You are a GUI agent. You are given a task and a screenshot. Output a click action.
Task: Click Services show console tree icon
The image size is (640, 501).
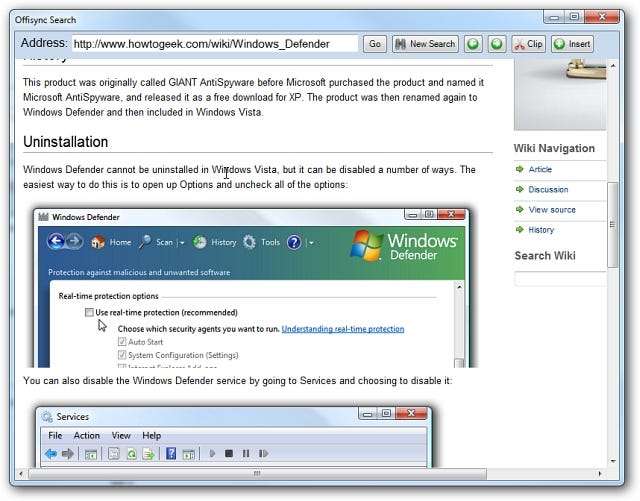(91, 454)
